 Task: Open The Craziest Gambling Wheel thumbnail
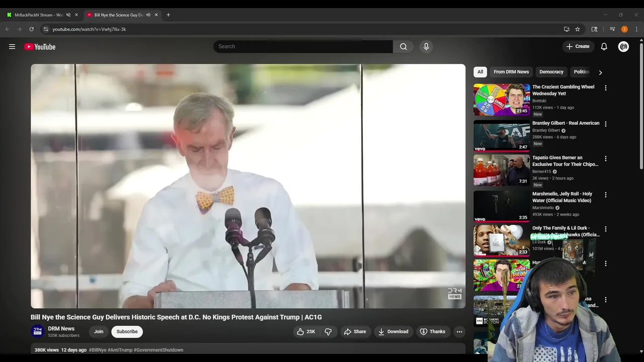tap(502, 100)
